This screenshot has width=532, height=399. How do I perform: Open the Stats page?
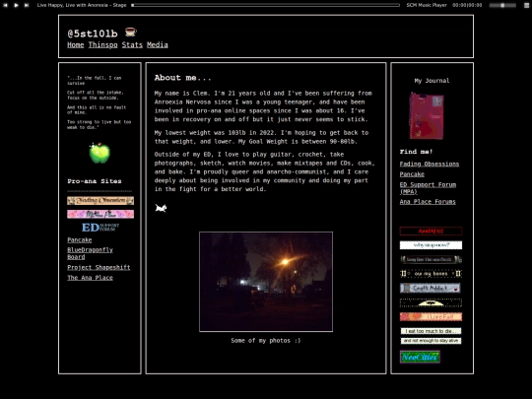132,44
